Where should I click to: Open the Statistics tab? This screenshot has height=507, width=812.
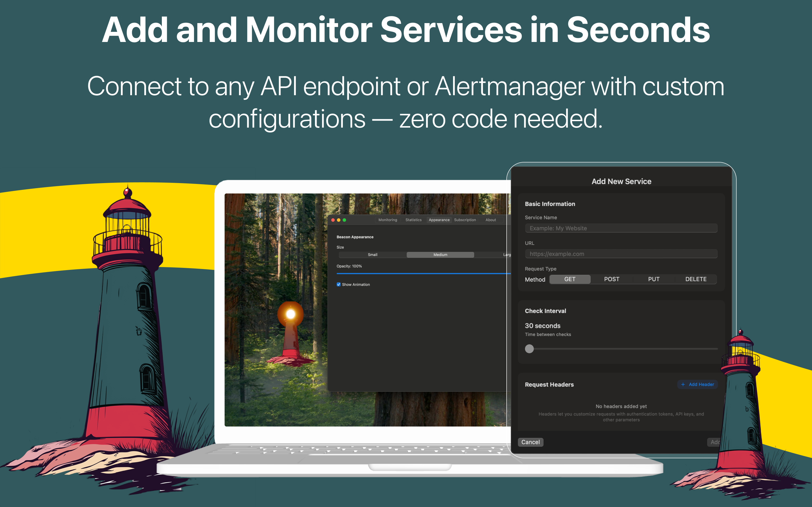413,220
